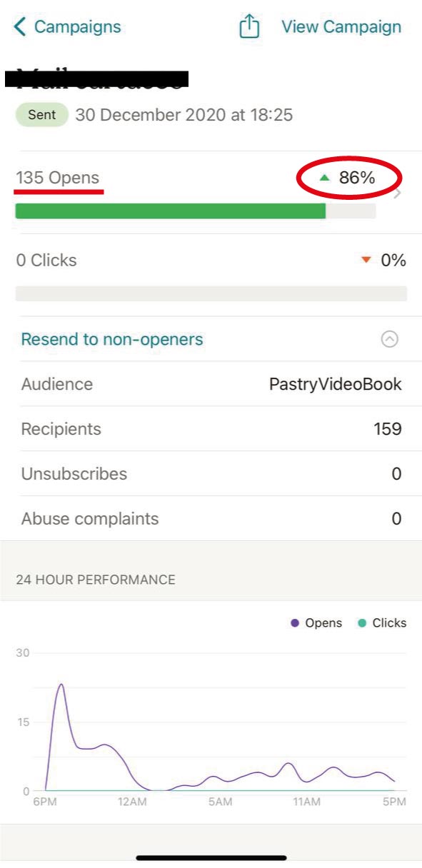Collapse the Resend to non-openers chevron
Image resolution: width=422 pixels, height=868 pixels.
[x=389, y=339]
